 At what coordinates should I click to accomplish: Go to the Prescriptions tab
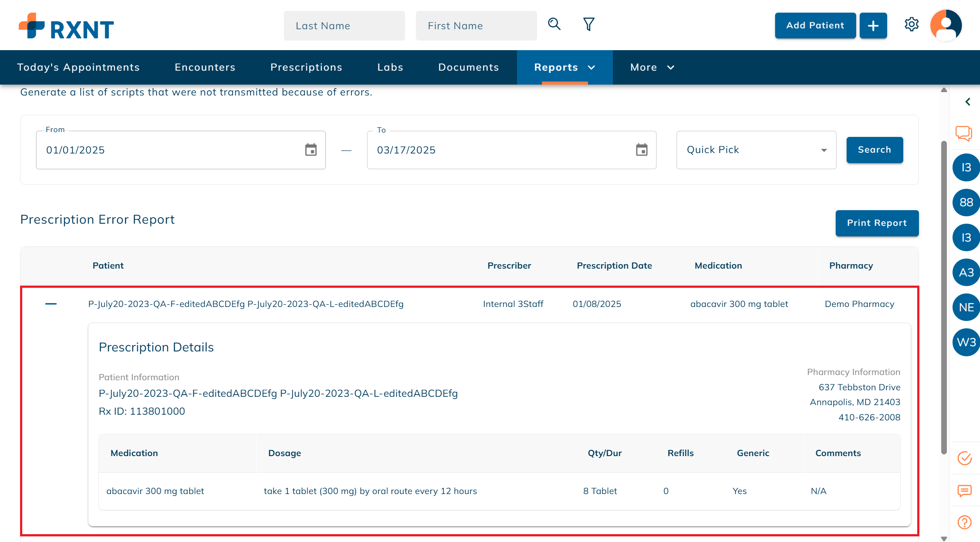tap(306, 67)
